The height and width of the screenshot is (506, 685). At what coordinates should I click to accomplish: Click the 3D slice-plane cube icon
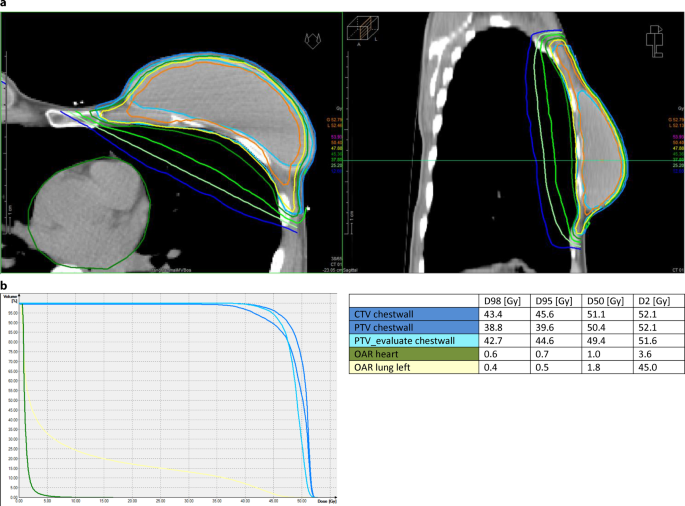coord(363,29)
